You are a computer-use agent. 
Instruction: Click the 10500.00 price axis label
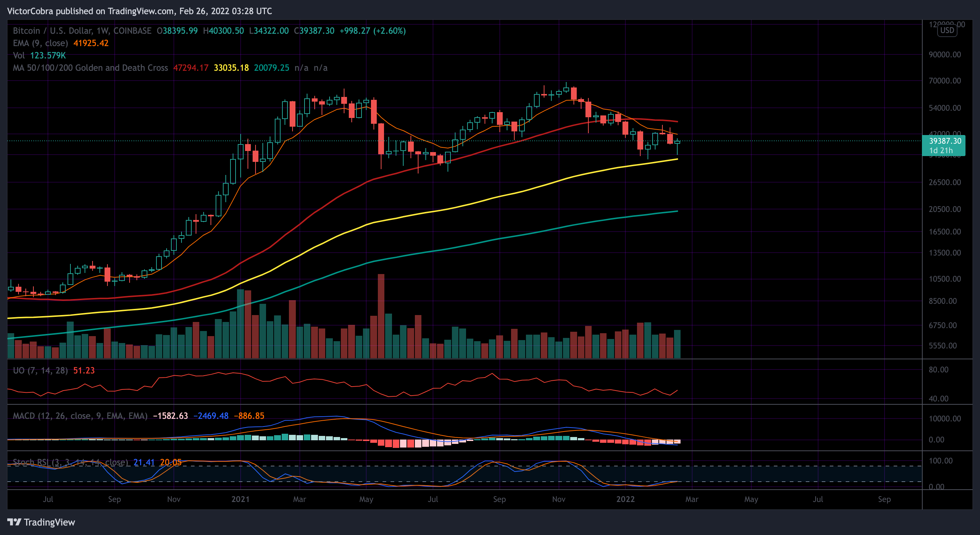tap(945, 279)
